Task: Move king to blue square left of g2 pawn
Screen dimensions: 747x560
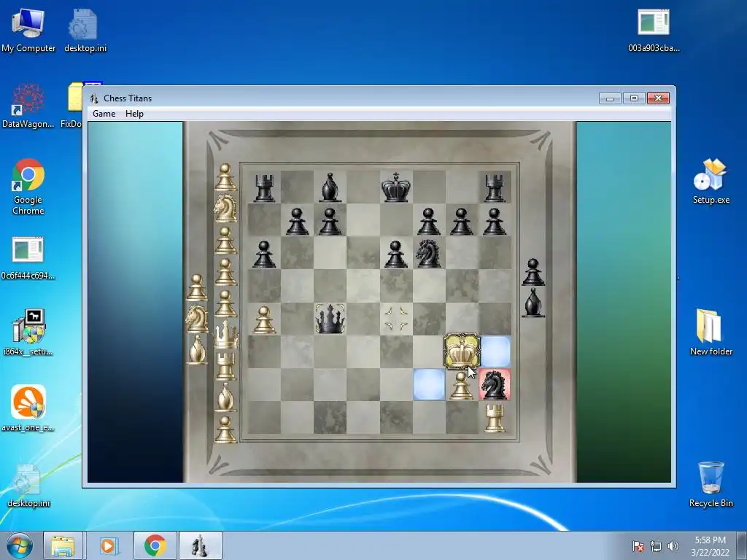Action: point(429,384)
